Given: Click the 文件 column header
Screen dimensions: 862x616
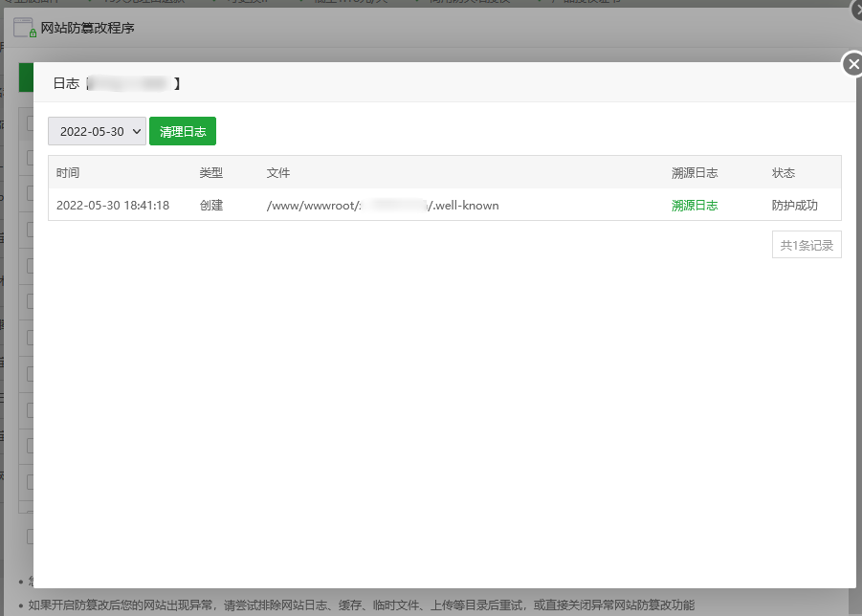Looking at the screenshot, I should pos(278,172).
